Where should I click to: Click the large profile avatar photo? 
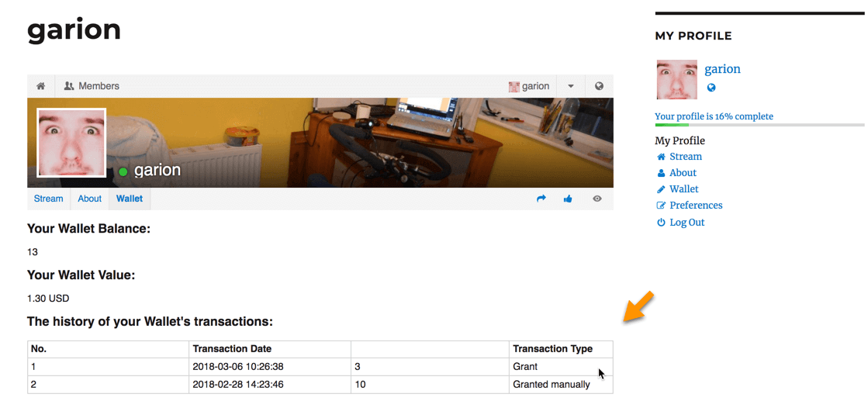(71, 143)
